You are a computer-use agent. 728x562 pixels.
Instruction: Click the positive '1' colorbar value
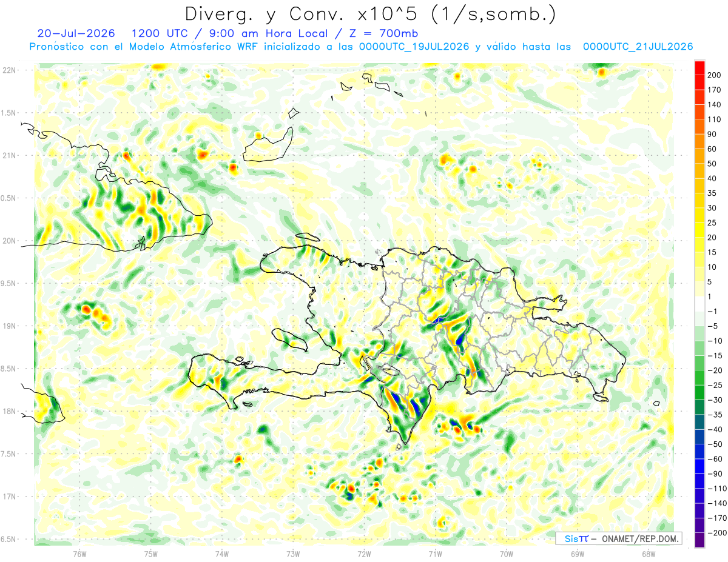710,296
